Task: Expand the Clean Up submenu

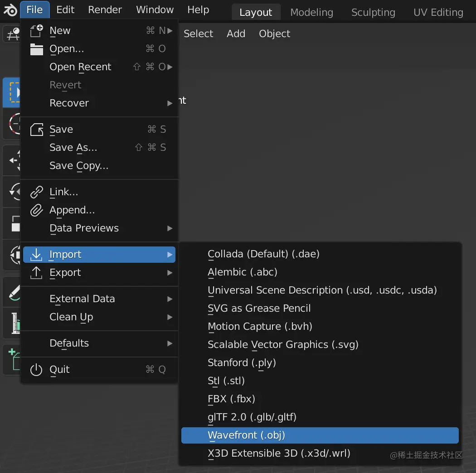Action: [x=170, y=317]
